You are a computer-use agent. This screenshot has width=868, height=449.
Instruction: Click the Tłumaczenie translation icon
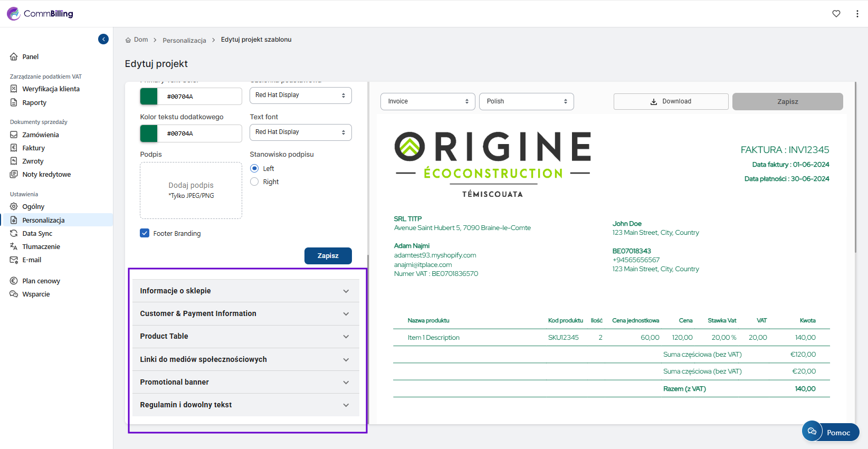[14, 246]
